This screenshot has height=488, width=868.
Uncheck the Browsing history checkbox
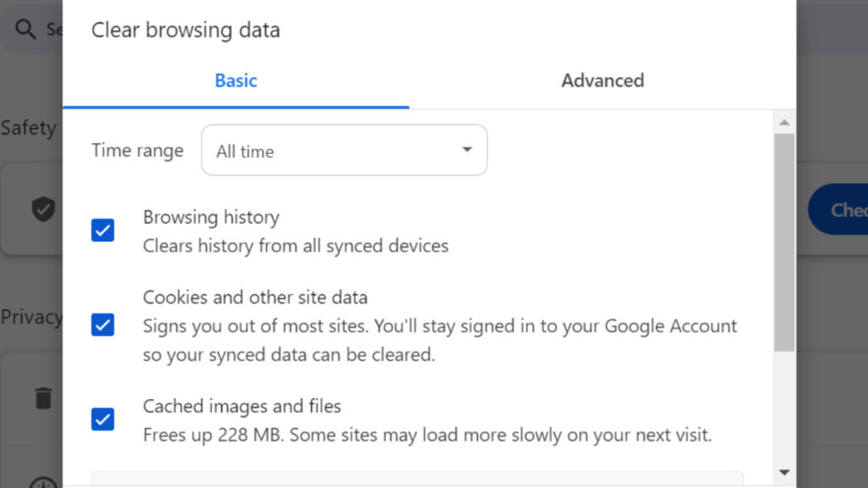pyautogui.click(x=102, y=230)
